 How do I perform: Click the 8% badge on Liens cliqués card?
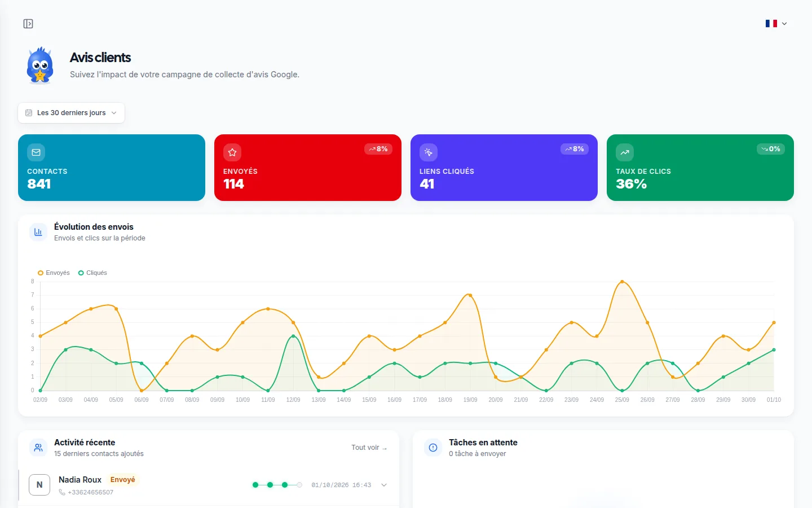tap(575, 149)
